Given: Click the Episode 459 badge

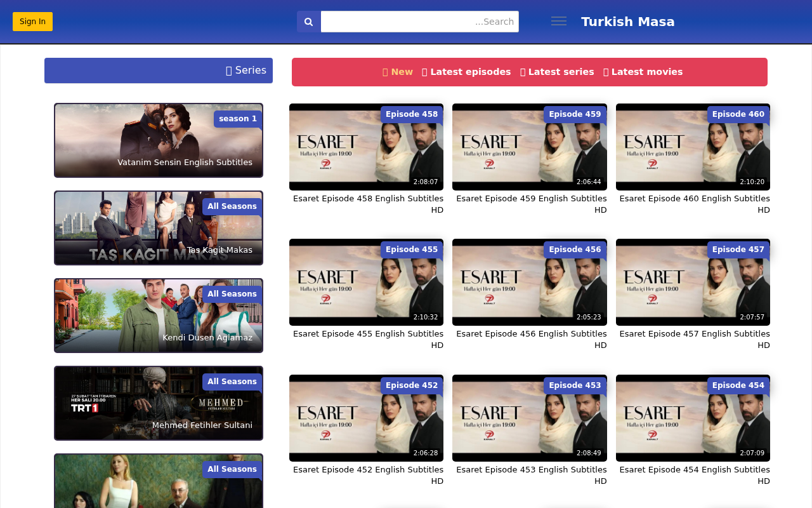Looking at the screenshot, I should coord(575,114).
